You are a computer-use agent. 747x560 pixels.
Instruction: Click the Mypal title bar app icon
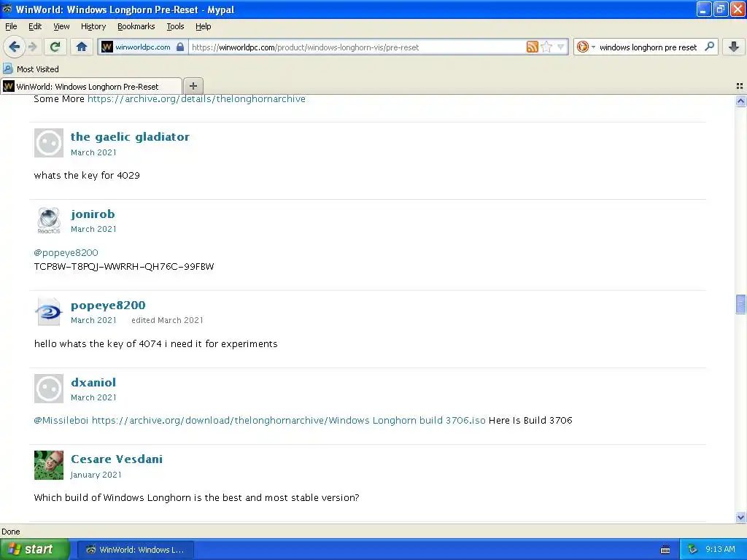coord(7,9)
